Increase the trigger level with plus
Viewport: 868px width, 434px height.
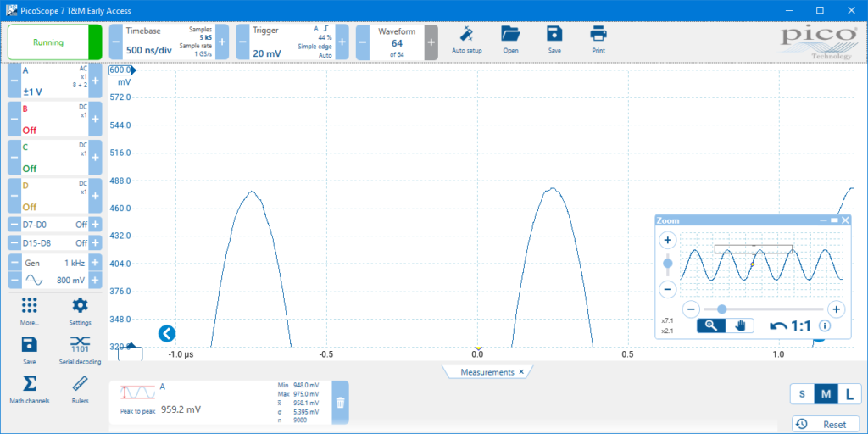(342, 42)
